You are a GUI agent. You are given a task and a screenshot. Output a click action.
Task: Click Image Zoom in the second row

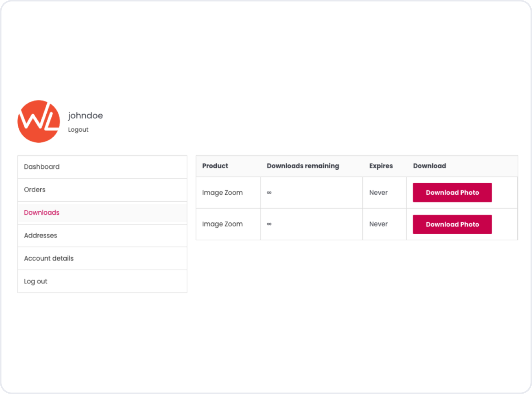(222, 224)
